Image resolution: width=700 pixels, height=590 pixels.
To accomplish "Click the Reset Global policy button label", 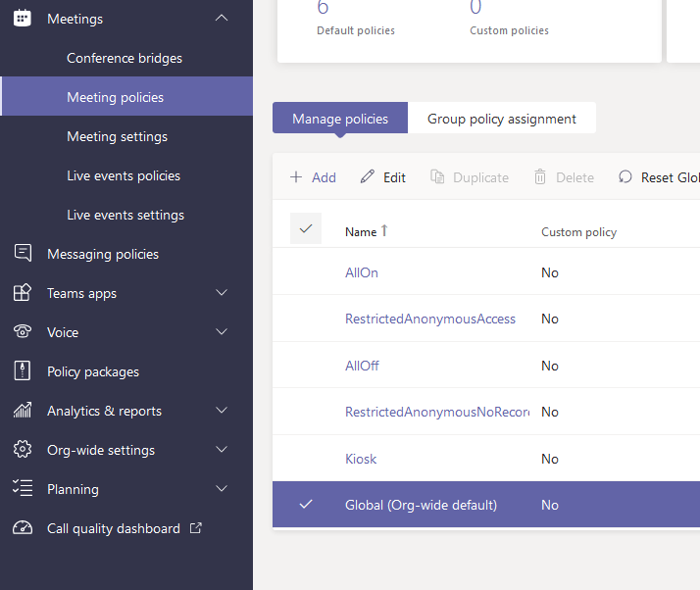I will [x=670, y=177].
